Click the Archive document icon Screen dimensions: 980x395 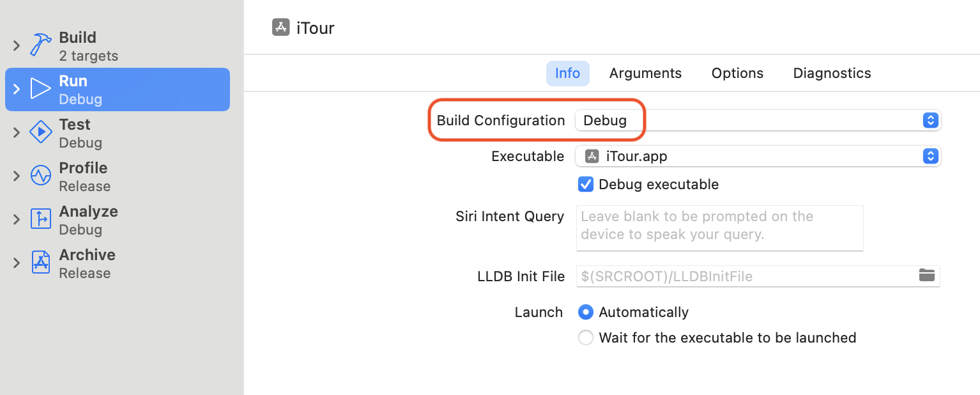[41, 263]
